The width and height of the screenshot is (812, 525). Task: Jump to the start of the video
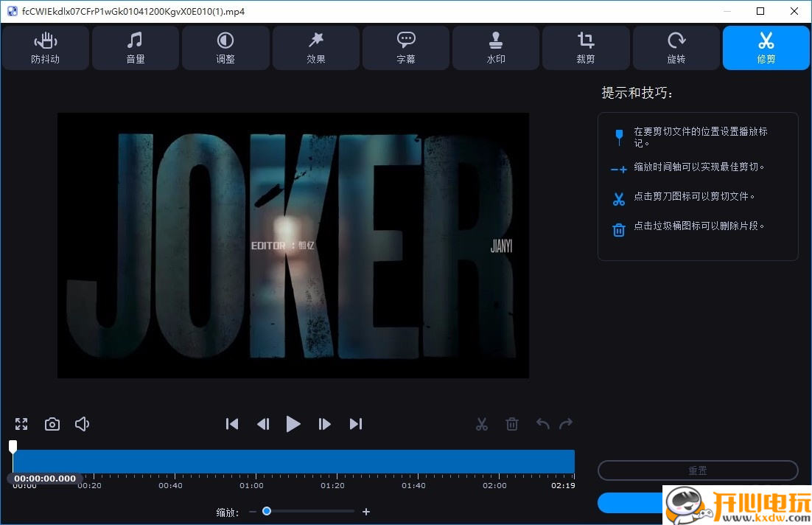tap(232, 424)
